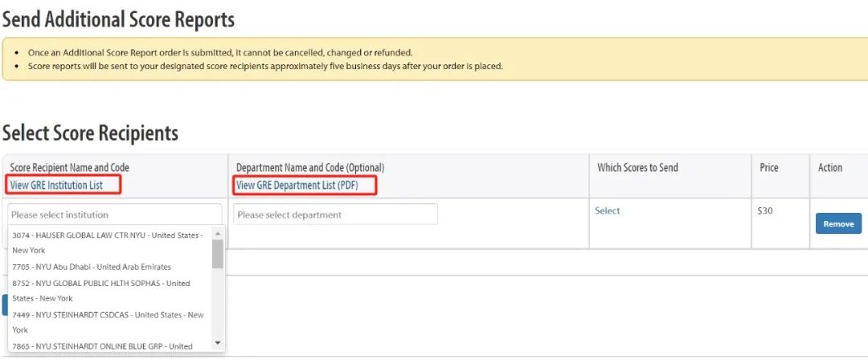The width and height of the screenshot is (868, 360).
Task: Click the institution list scrollbar up arrow
Action: pyautogui.click(x=218, y=232)
